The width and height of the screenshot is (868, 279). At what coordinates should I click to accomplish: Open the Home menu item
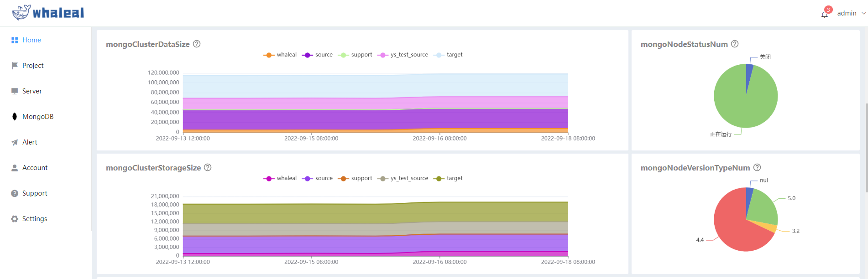click(x=46, y=40)
